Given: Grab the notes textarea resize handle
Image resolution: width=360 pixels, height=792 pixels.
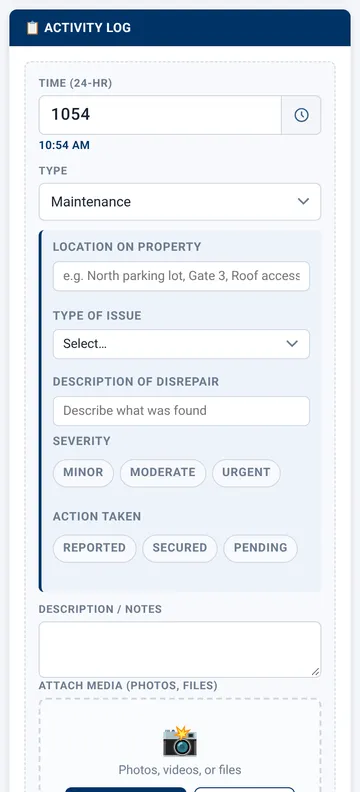Looking at the screenshot, I should [315, 671].
